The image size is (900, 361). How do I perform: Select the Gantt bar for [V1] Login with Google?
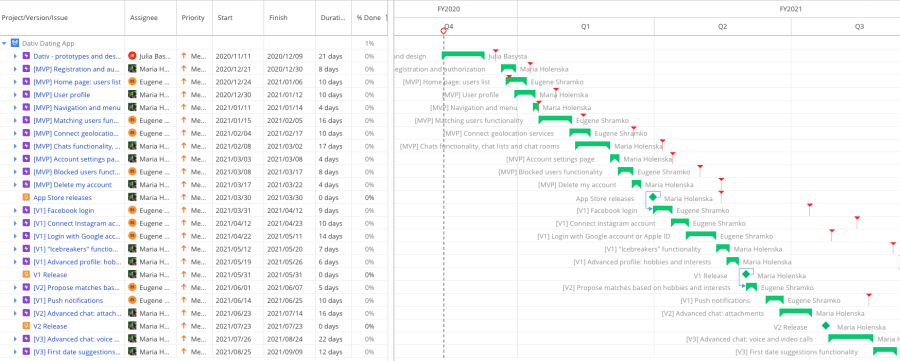[x=701, y=235]
